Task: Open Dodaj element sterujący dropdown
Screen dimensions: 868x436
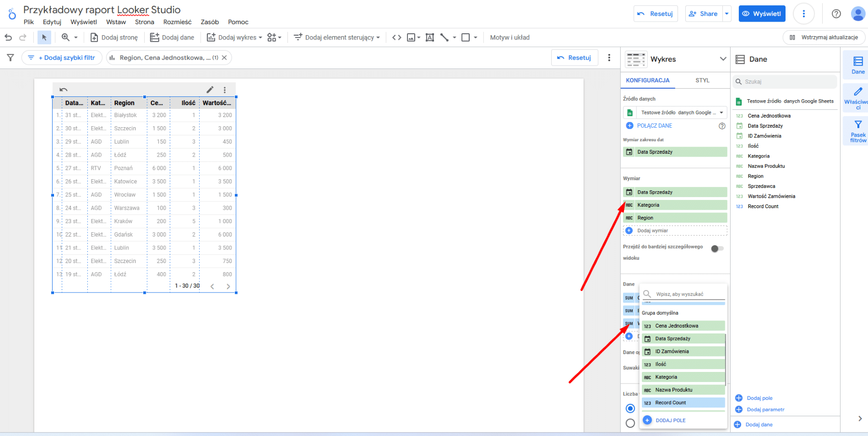Action: click(337, 37)
